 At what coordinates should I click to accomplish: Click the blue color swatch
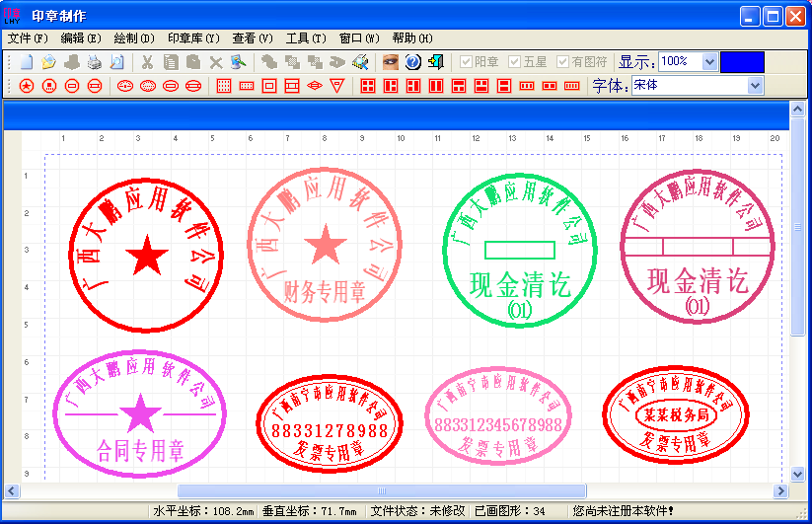pos(742,61)
